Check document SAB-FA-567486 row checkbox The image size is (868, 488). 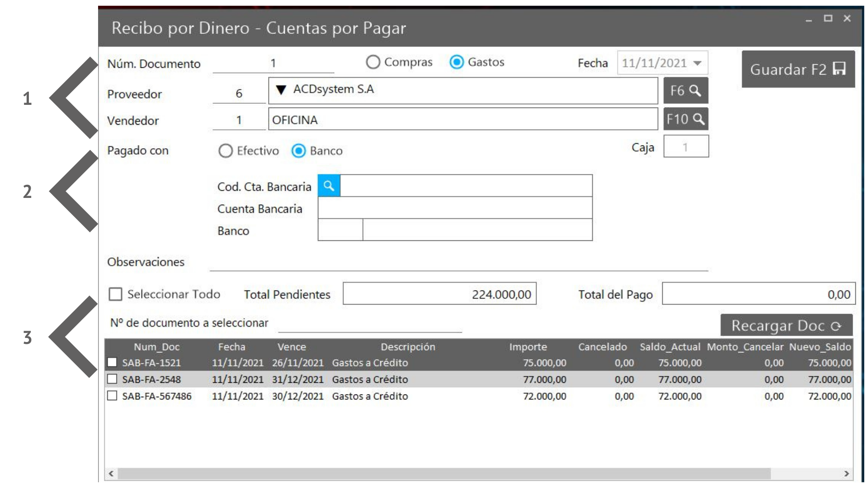[x=112, y=396]
